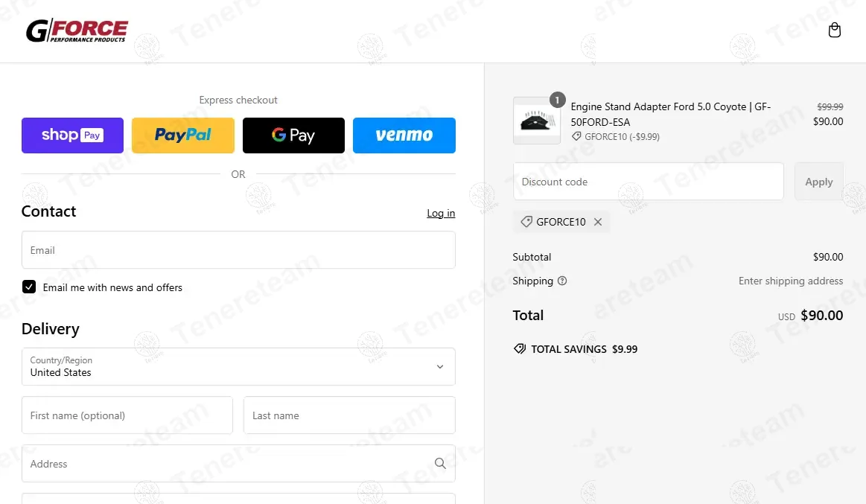Image resolution: width=866 pixels, height=504 pixels.
Task: Uncheck Email me with news and offers
Action: pos(29,287)
